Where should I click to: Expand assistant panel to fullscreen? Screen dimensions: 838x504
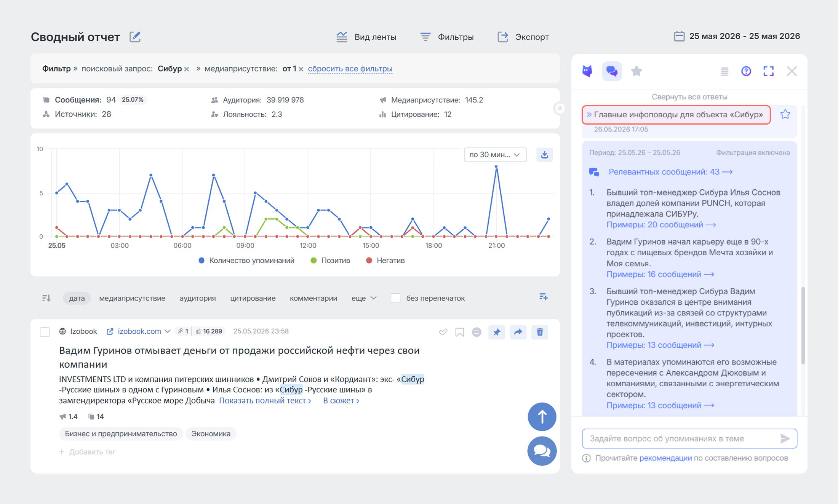(769, 71)
